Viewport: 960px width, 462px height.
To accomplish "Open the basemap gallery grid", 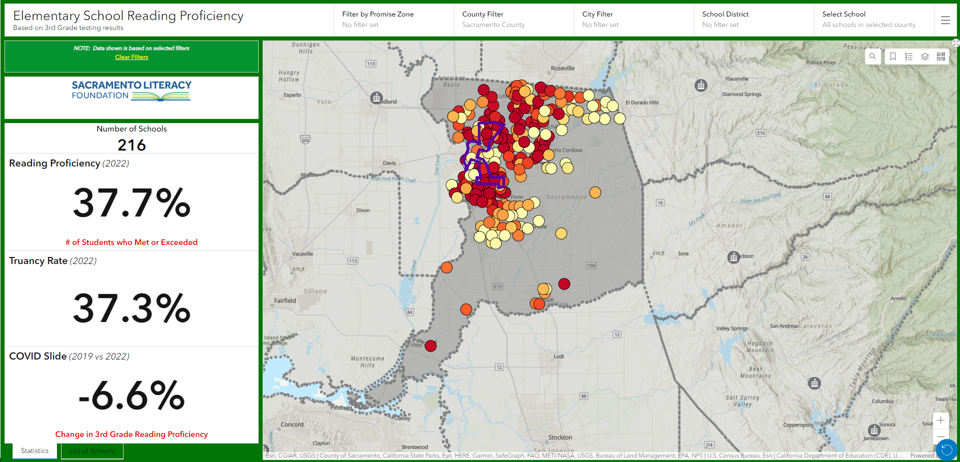I will pos(941,56).
